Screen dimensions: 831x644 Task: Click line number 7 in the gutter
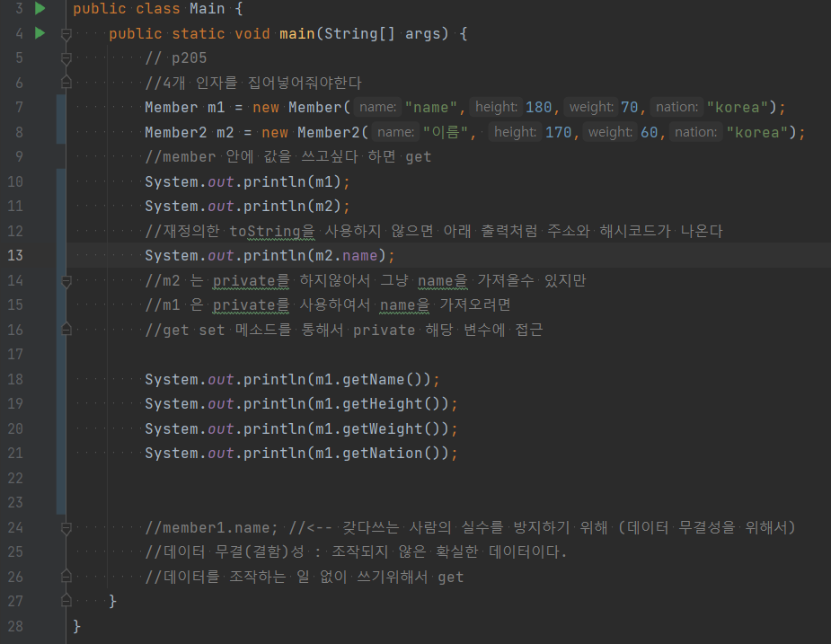tap(19, 107)
